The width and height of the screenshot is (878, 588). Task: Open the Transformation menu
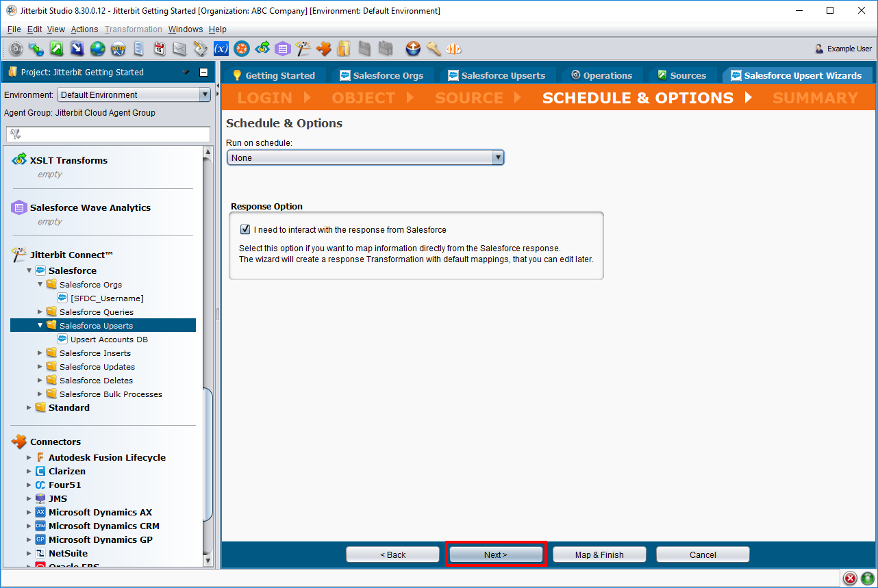click(134, 29)
